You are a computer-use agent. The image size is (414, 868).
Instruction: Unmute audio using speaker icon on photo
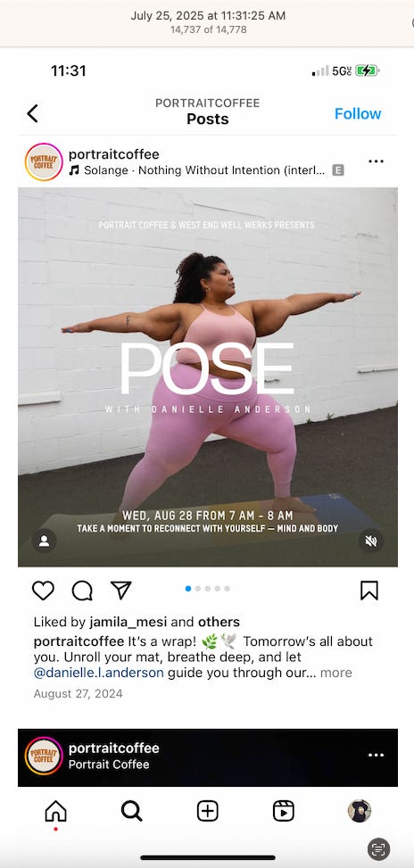tap(371, 541)
